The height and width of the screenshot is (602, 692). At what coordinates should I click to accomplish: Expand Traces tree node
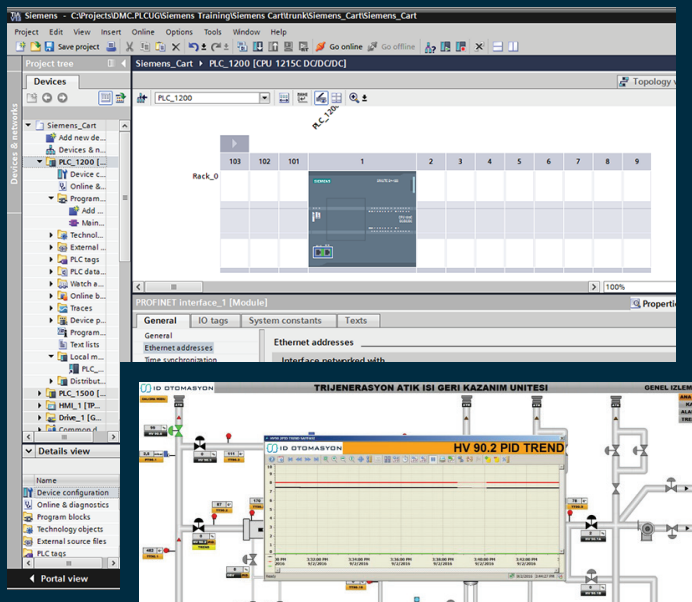coord(51,308)
